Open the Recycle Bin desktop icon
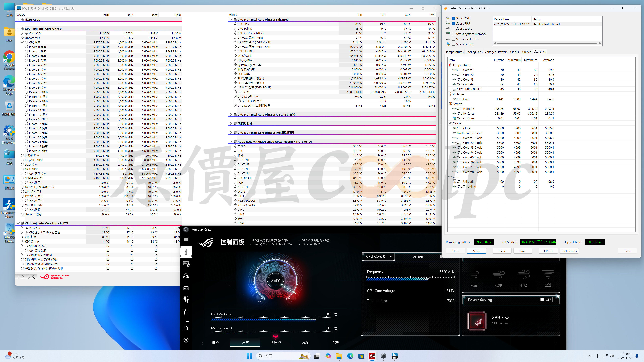This screenshot has width=644, height=362. pyautogui.click(x=9, y=108)
